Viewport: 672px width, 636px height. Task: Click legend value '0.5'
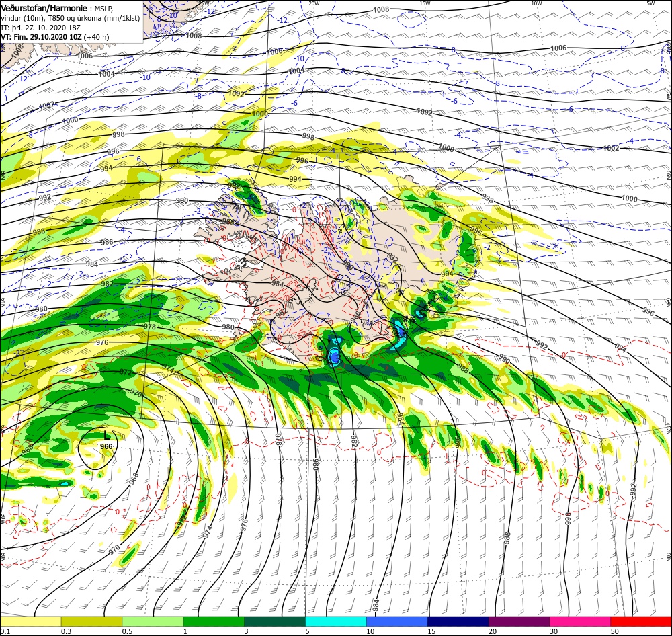click(x=127, y=631)
